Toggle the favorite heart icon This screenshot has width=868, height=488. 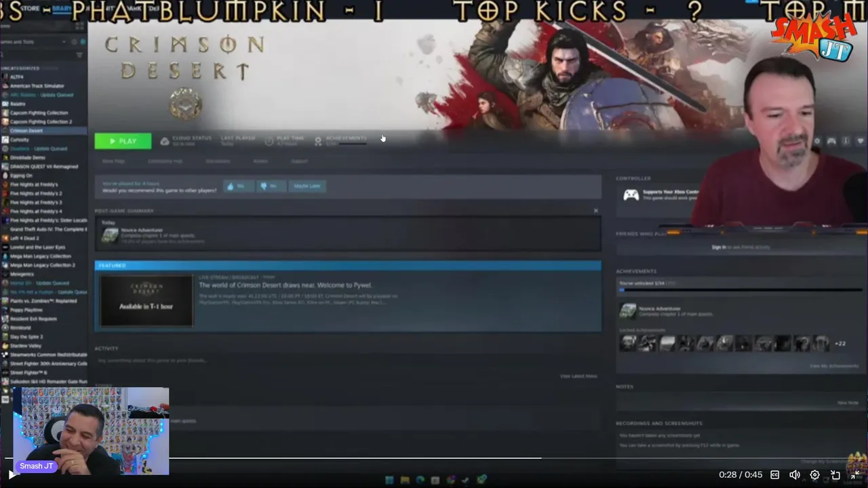pos(860,141)
